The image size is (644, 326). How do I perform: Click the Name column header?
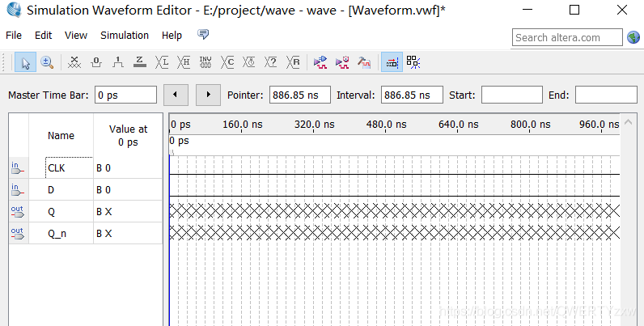click(61, 135)
